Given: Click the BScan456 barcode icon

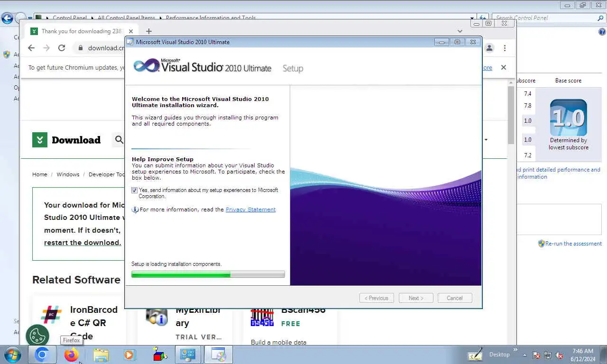Looking at the screenshot, I should (262, 318).
